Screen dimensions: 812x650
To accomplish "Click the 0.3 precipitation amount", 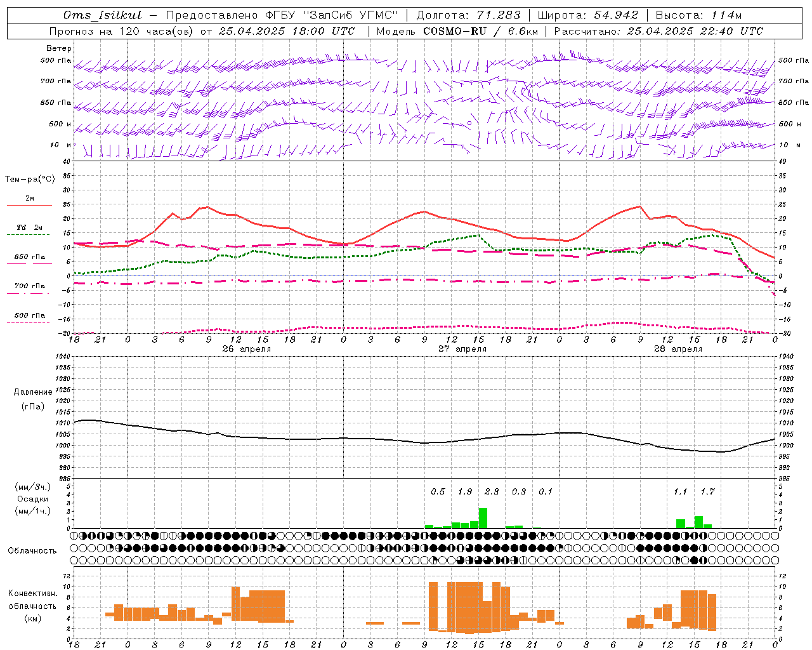I will (519, 491).
